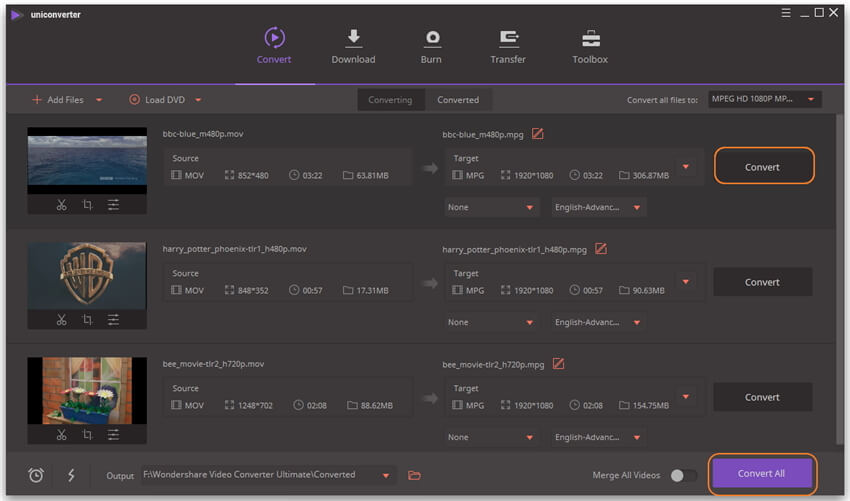The image size is (850, 501).
Task: Open the Transfer section
Action: [508, 46]
